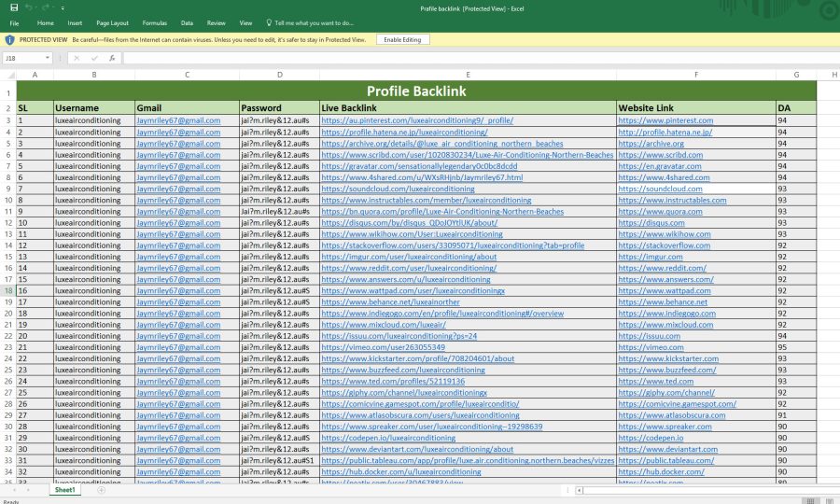Click the Insert Function fx icon
The width and height of the screenshot is (840, 504).
(112, 58)
